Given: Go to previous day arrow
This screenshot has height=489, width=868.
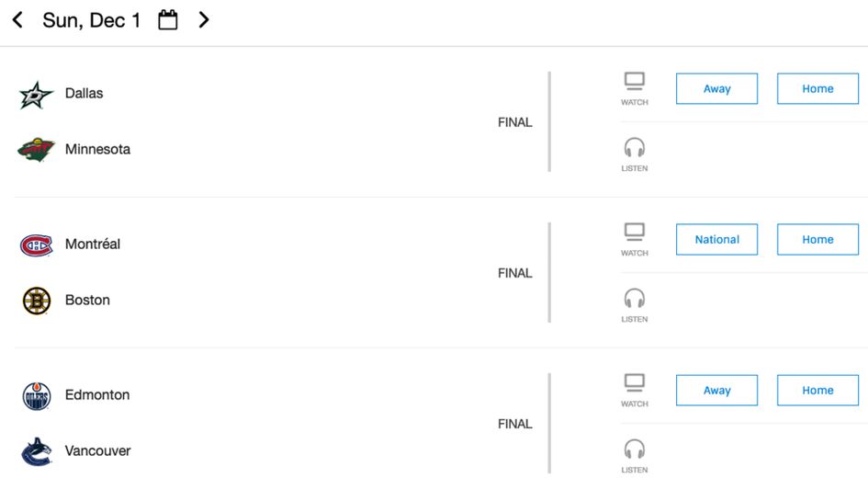Looking at the screenshot, I should coord(17,19).
